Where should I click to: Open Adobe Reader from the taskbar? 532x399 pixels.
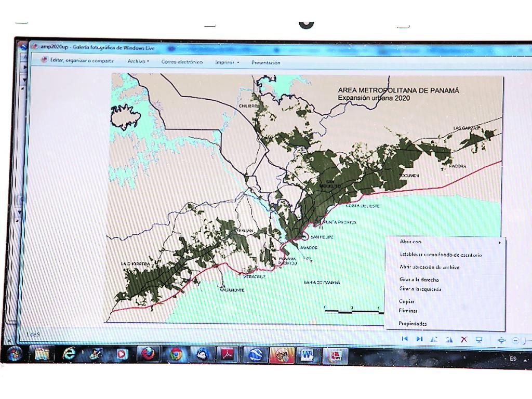229,355
